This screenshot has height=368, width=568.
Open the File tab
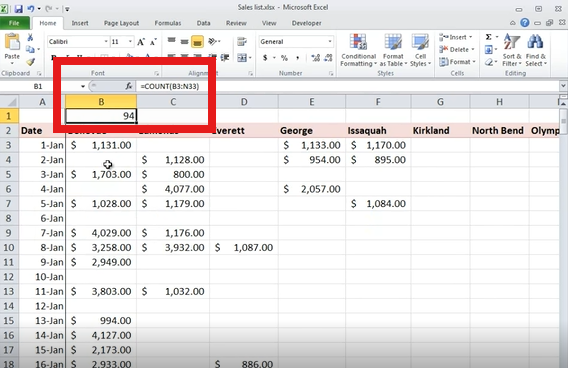14,23
